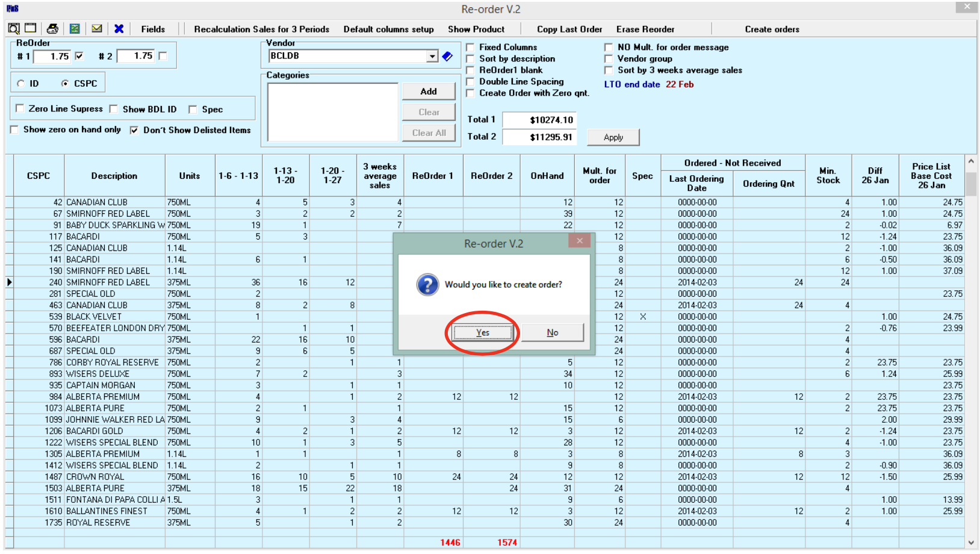Click the table scrollbar up arrow
The image size is (980, 554).
pos(970,161)
